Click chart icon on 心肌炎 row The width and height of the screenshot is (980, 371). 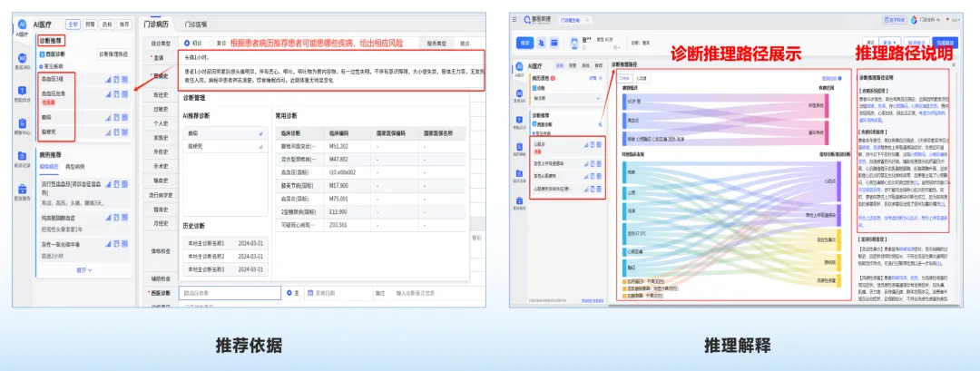[x=586, y=144]
